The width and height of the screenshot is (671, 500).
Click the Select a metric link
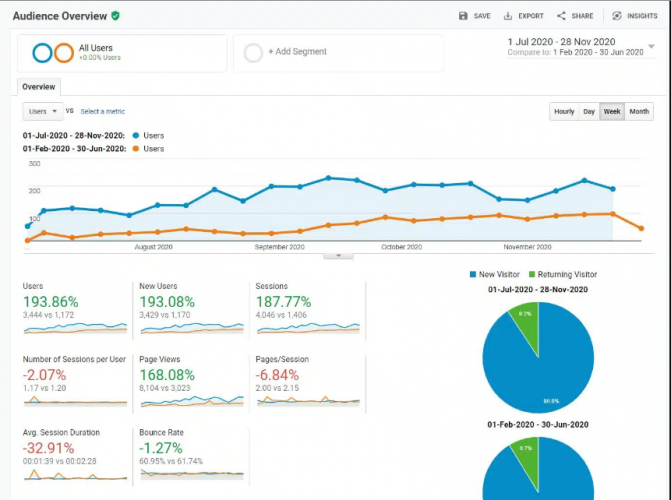(103, 111)
